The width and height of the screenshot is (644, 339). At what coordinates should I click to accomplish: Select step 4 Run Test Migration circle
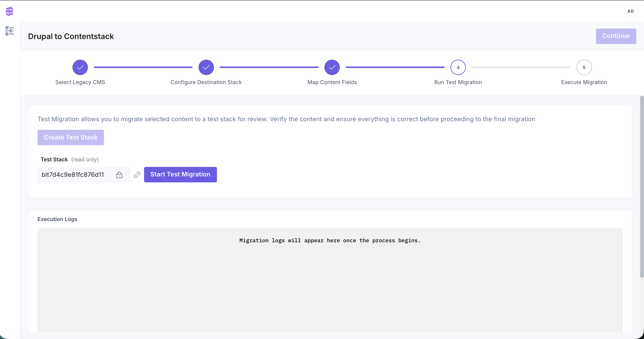(458, 67)
